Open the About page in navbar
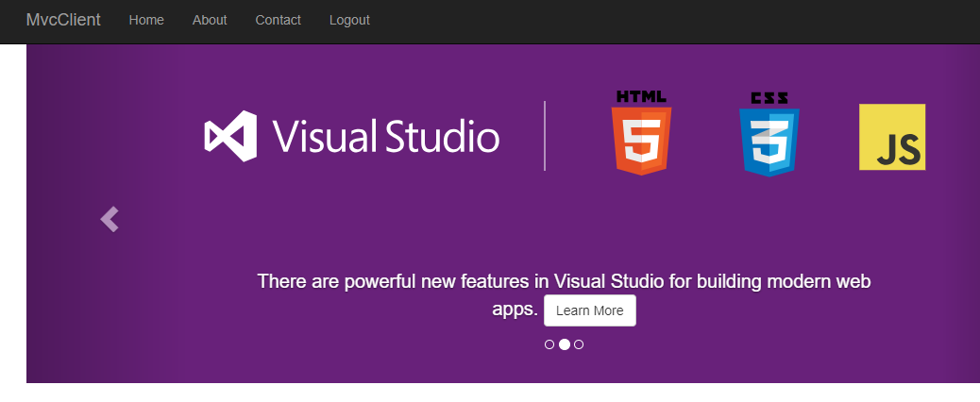Image resolution: width=980 pixels, height=402 pixels. [x=210, y=20]
